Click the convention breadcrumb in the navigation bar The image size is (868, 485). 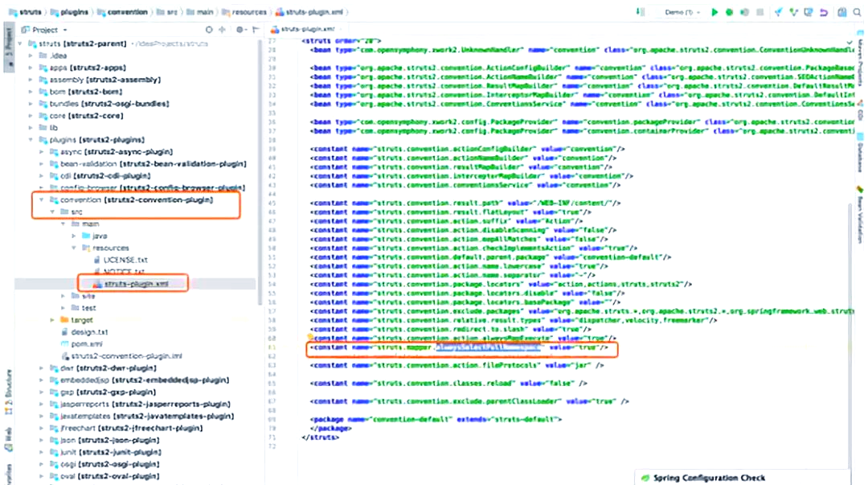[122, 12]
